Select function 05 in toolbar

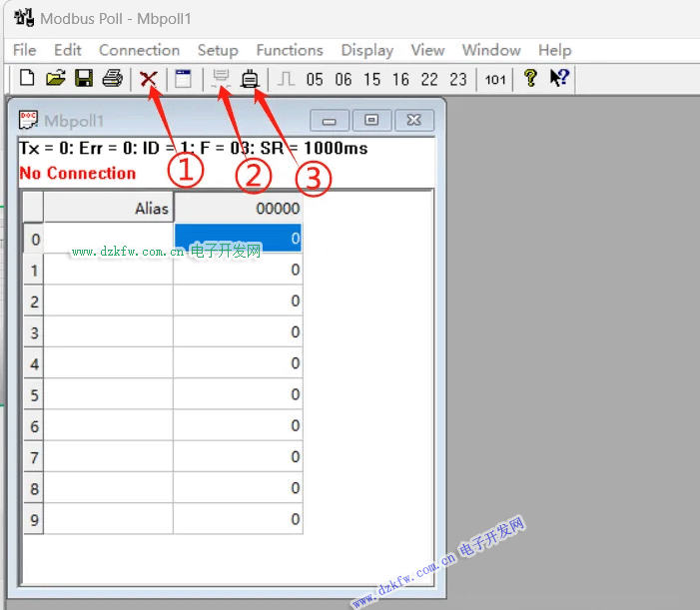(315, 80)
